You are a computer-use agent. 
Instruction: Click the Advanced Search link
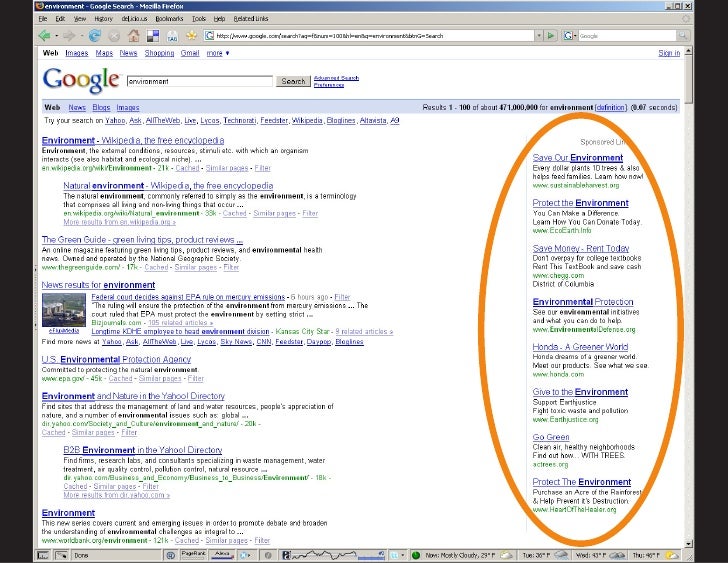click(336, 78)
